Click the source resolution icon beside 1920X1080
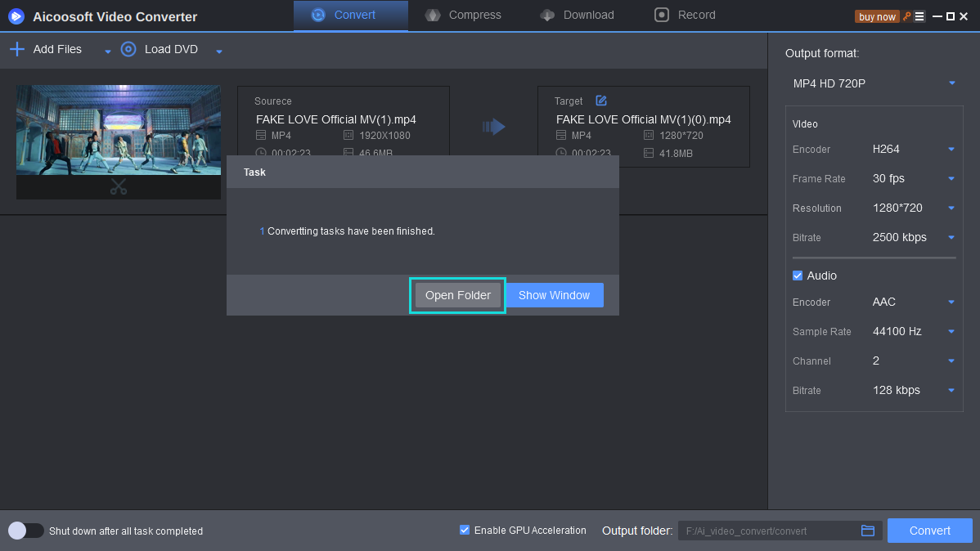 [x=348, y=135]
